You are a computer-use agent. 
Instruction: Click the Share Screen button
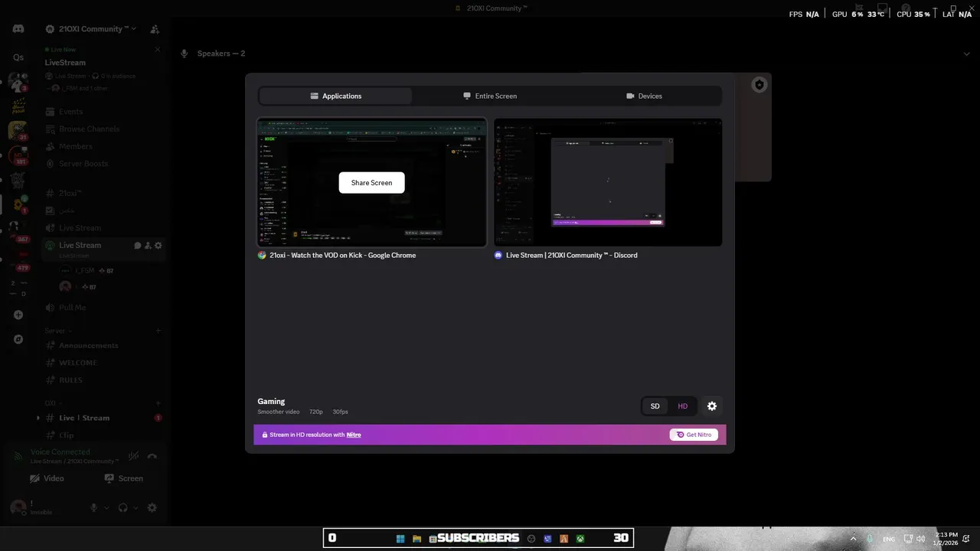[x=371, y=183]
